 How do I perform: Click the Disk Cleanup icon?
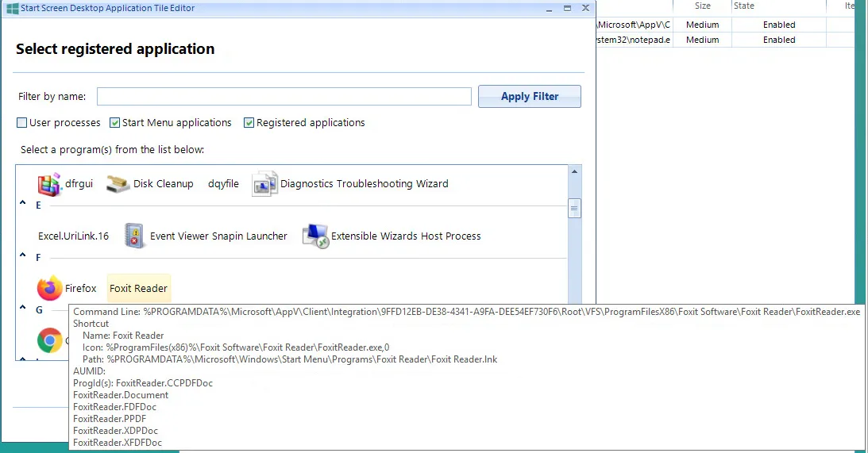118,184
